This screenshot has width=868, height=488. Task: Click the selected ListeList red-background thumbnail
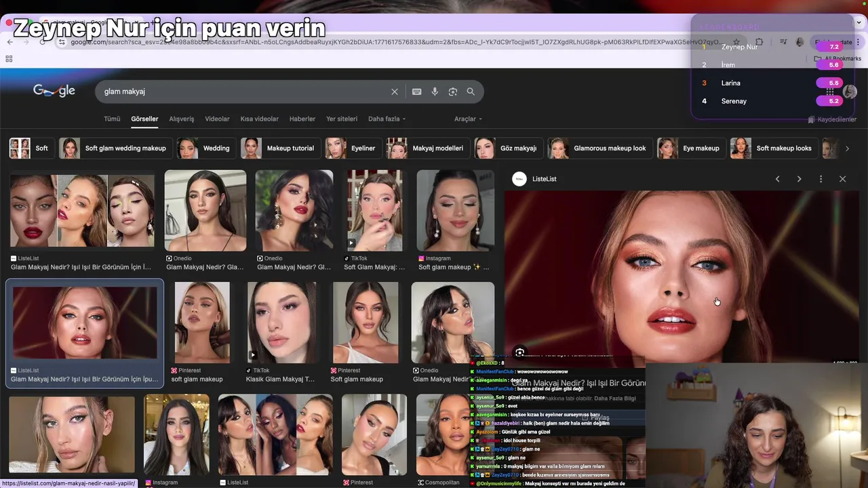[85, 323]
